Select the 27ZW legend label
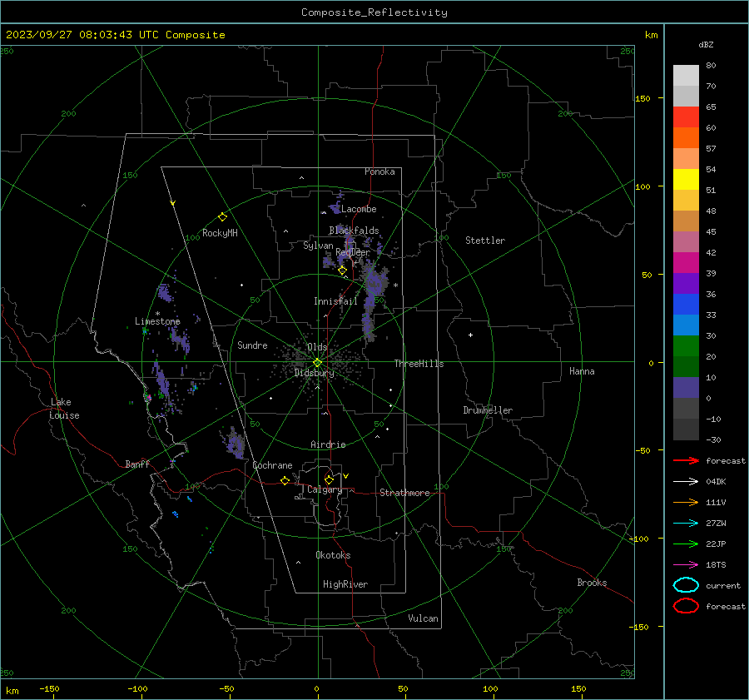The width and height of the screenshot is (749, 700). point(716,524)
